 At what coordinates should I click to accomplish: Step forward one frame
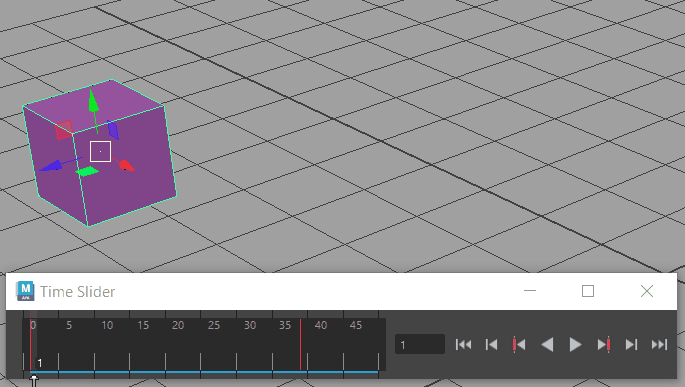tap(631, 345)
